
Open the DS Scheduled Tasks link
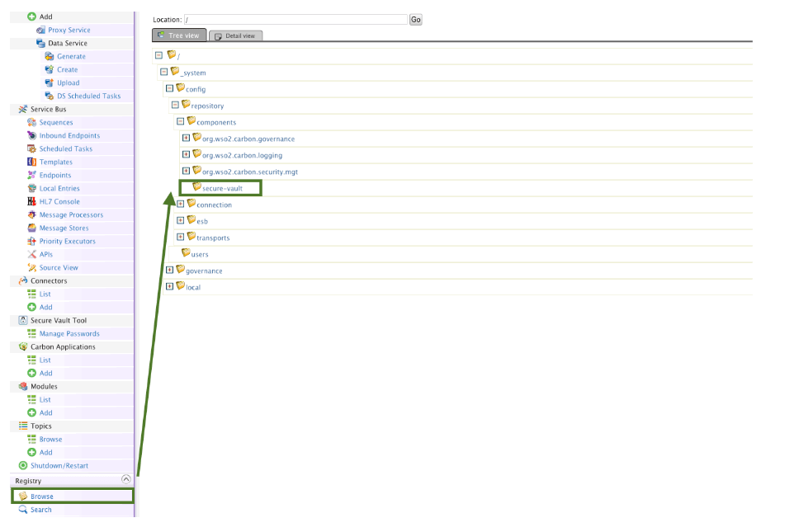(x=88, y=97)
